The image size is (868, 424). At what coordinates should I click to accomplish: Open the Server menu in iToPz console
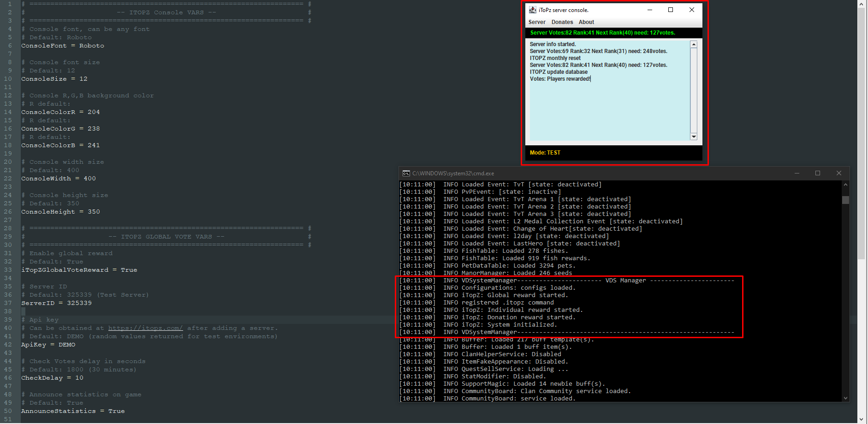(x=537, y=22)
